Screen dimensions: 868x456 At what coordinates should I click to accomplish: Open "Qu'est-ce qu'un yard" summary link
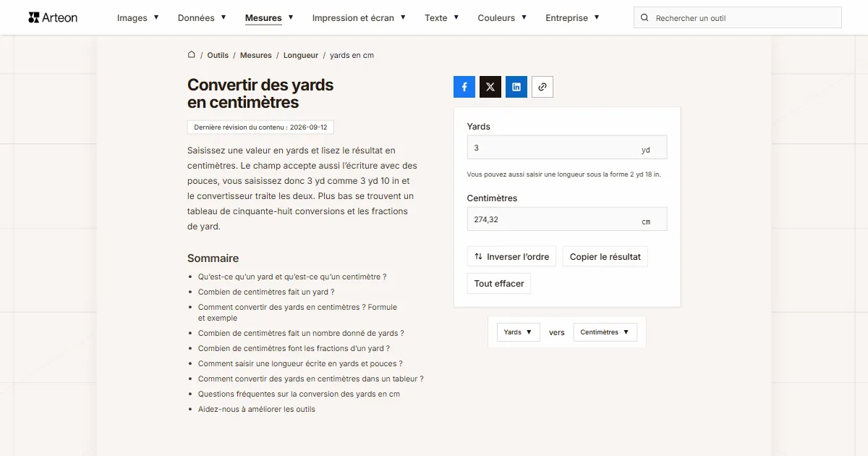[x=292, y=276]
